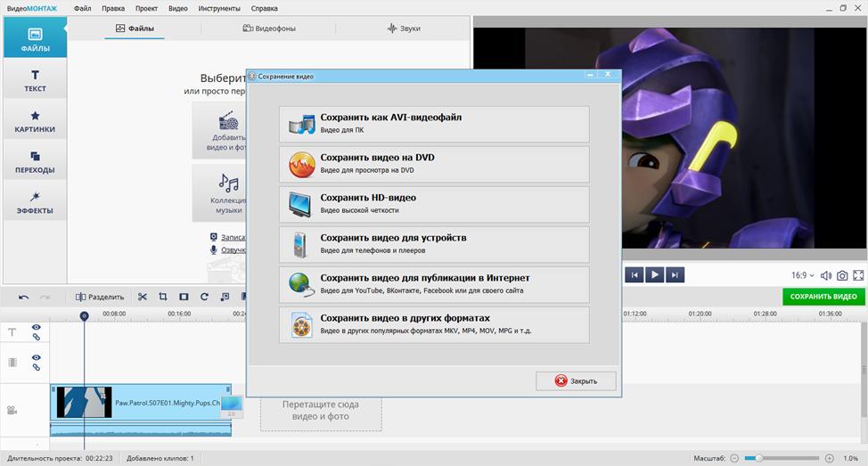
Task: Toggle the link icon on the text track
Action: 36,337
